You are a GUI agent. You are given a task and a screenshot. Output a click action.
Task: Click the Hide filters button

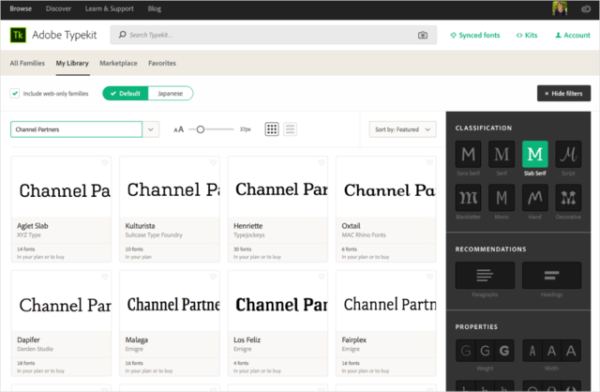coord(564,93)
